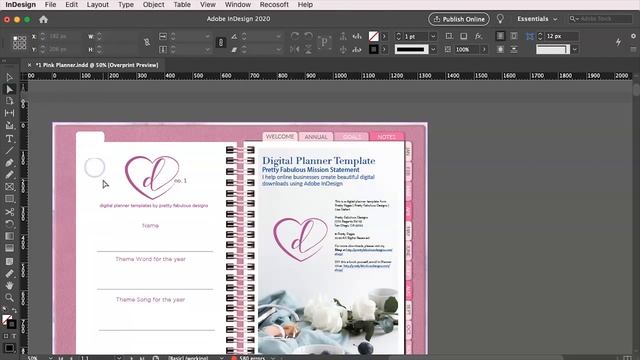Click the reference point locator grid
The height and width of the screenshot is (360, 640).
pos(19,42)
